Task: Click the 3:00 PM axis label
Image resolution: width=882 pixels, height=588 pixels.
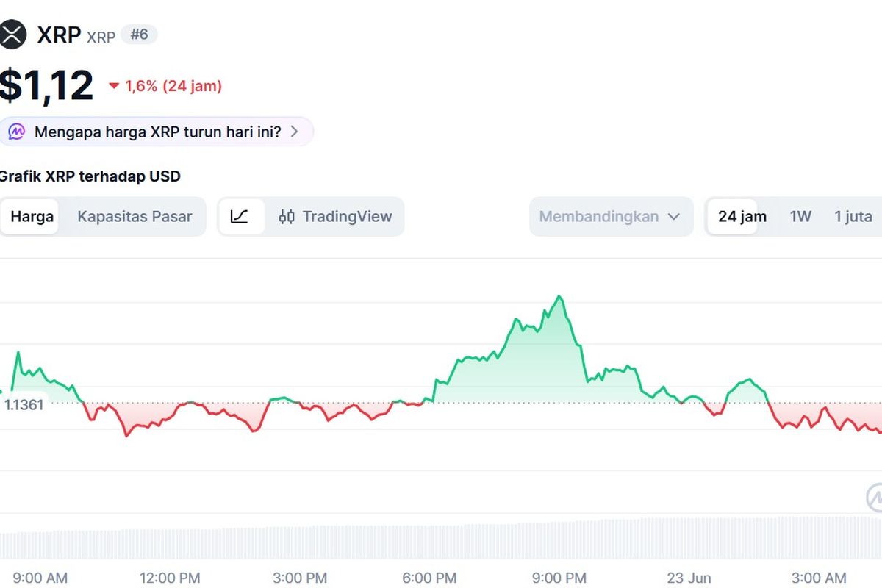Action: click(x=300, y=578)
